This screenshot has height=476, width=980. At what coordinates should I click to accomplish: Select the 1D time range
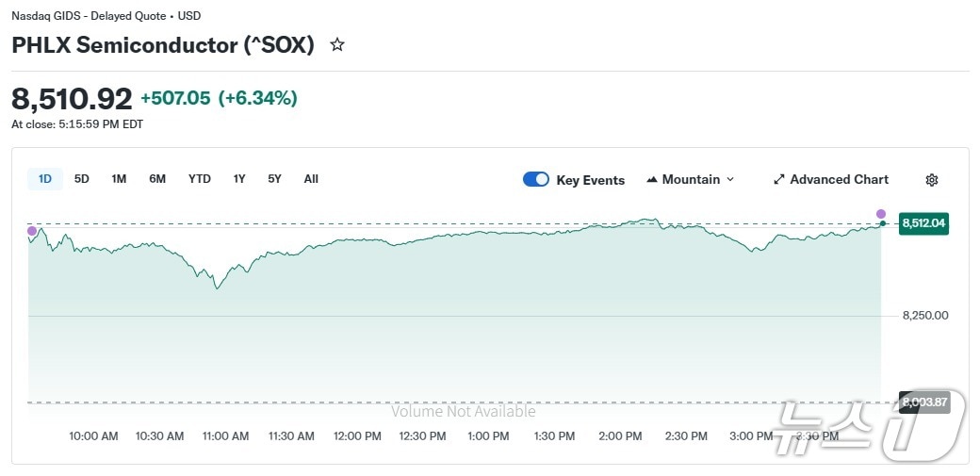point(44,179)
